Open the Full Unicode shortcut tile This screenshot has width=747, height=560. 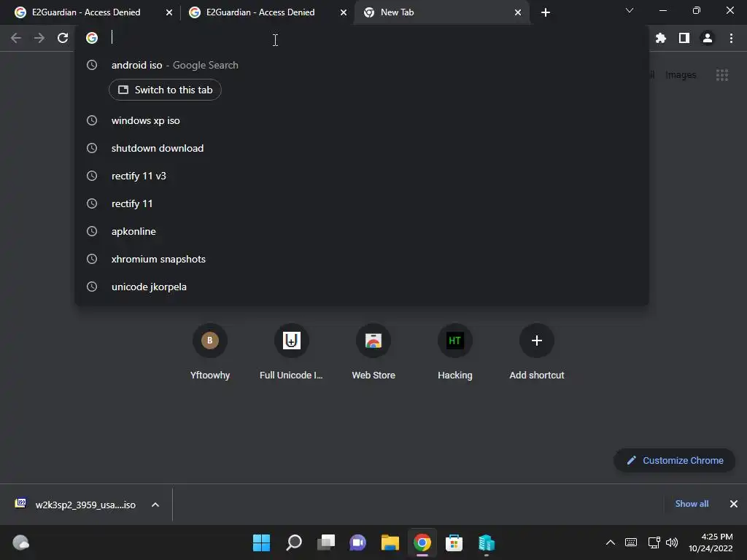(291, 351)
